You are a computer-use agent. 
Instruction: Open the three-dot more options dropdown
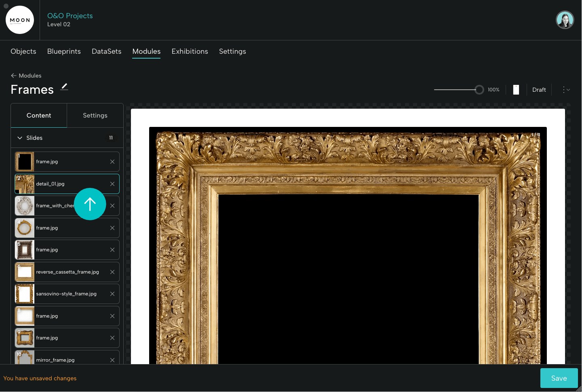coord(566,90)
